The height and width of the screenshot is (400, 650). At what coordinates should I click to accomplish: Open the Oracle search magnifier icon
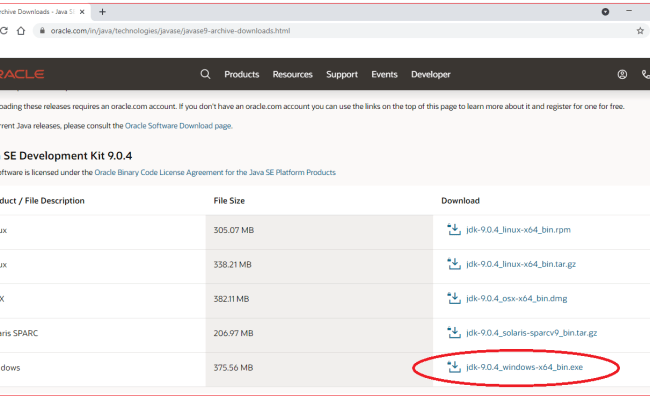pyautogui.click(x=205, y=74)
